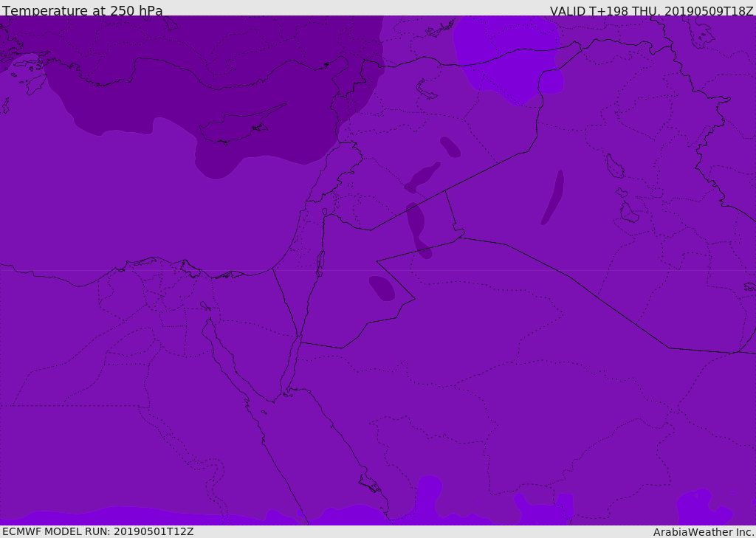This screenshot has width=756, height=538.
Task: Click the 'ArabiaWeather Inc.' credit text
Action: click(704, 532)
